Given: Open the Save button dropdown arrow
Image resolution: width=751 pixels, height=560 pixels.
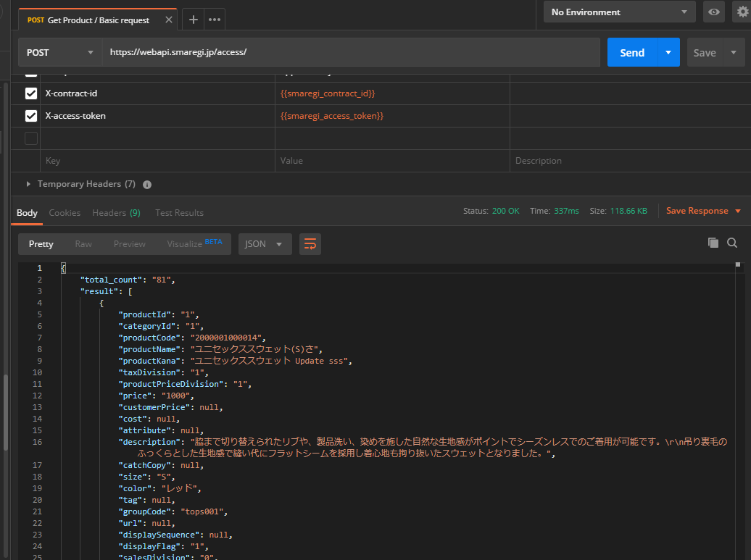Looking at the screenshot, I should tap(734, 52).
